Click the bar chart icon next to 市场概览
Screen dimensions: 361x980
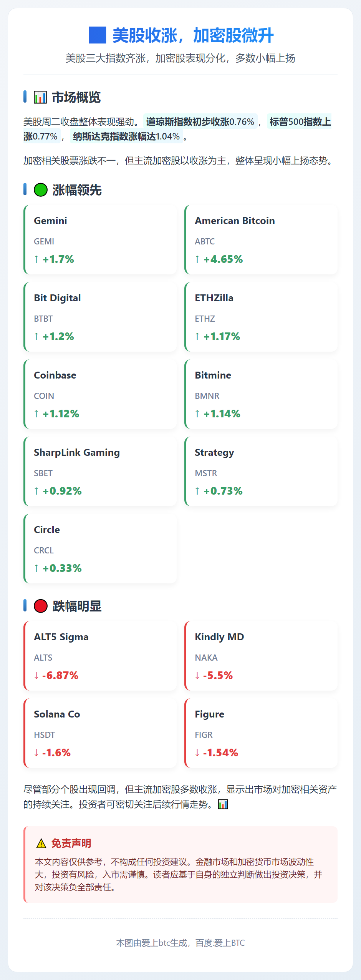(x=40, y=97)
